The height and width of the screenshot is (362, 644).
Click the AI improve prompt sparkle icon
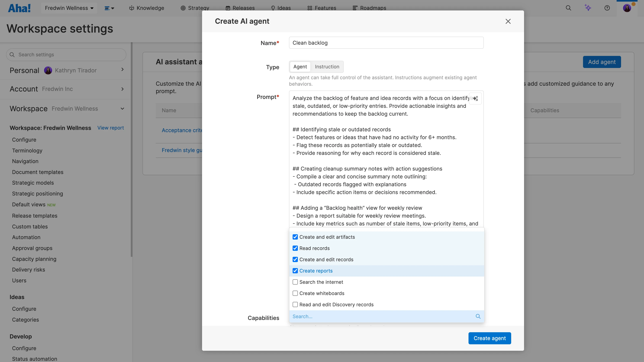click(475, 98)
